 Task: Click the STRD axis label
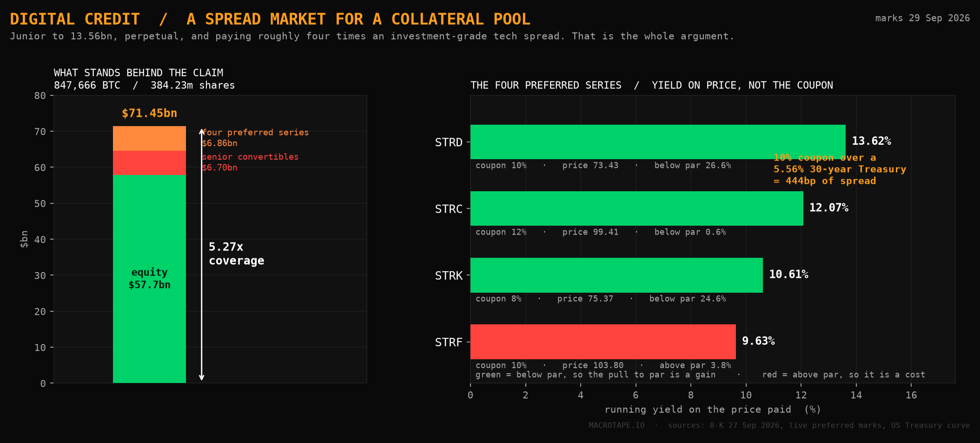click(x=449, y=142)
